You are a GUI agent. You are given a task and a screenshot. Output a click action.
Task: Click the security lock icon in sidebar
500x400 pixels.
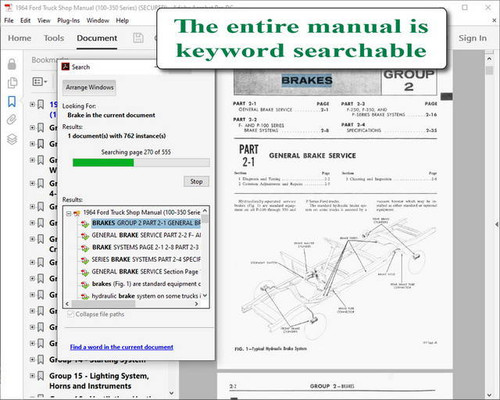[x=12, y=64]
